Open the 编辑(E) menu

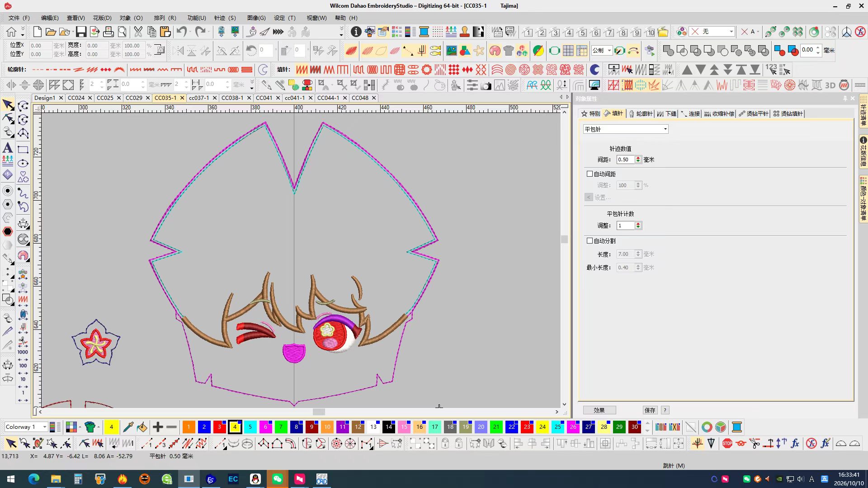tap(50, 18)
